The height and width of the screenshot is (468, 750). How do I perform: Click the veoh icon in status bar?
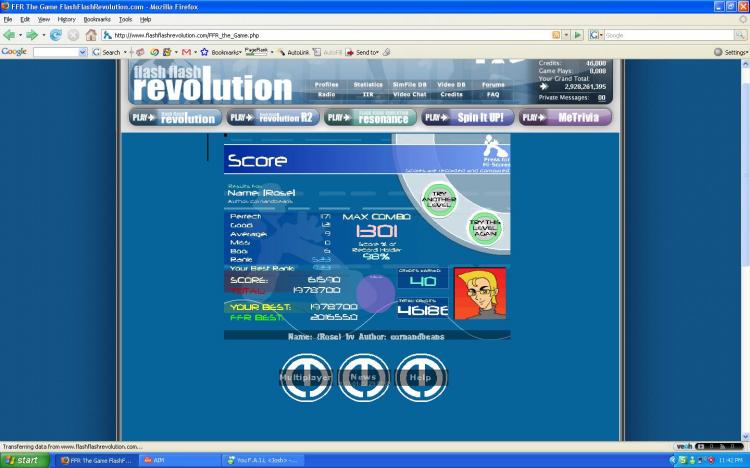[684, 446]
